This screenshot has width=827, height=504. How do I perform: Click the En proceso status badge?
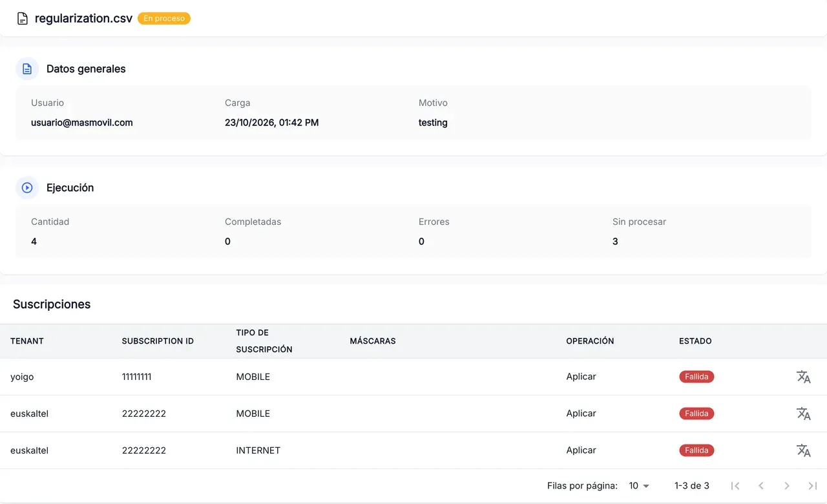164,19
